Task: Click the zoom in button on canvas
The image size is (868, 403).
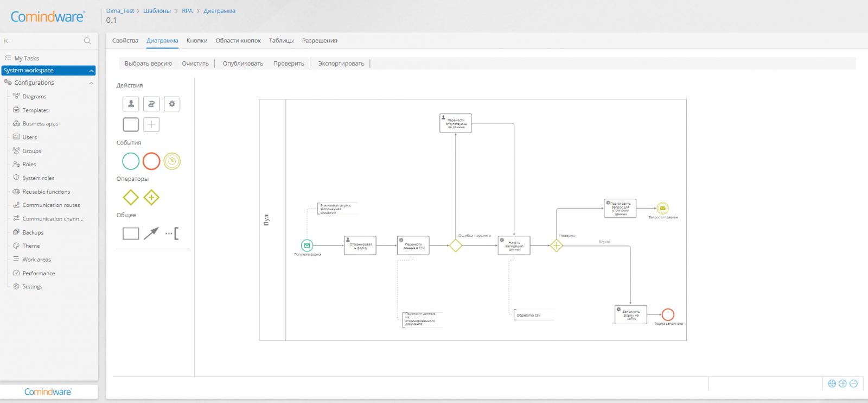Action: click(843, 383)
